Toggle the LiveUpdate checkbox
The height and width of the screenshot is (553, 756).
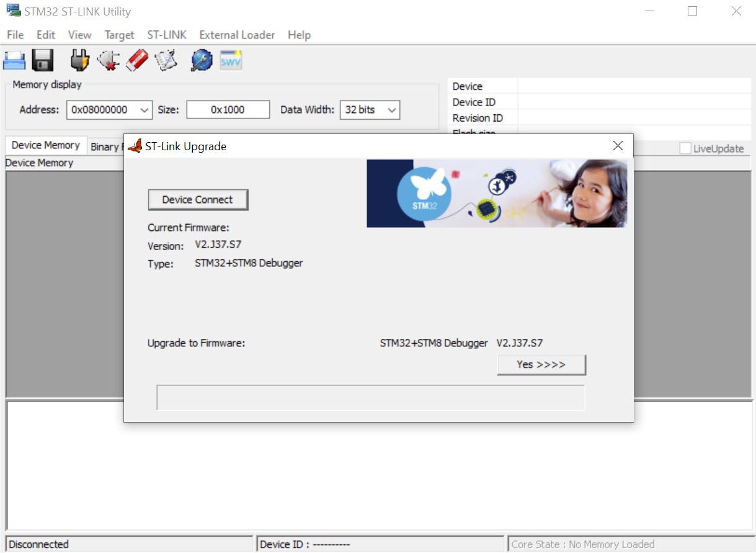tap(685, 148)
